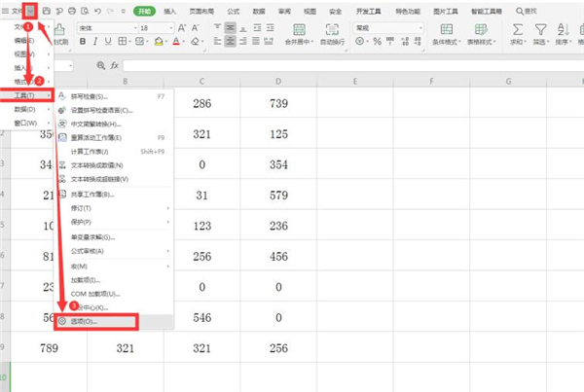Click the 表格样式 table style icon
Screen dimensions: 584x392
tap(483, 30)
